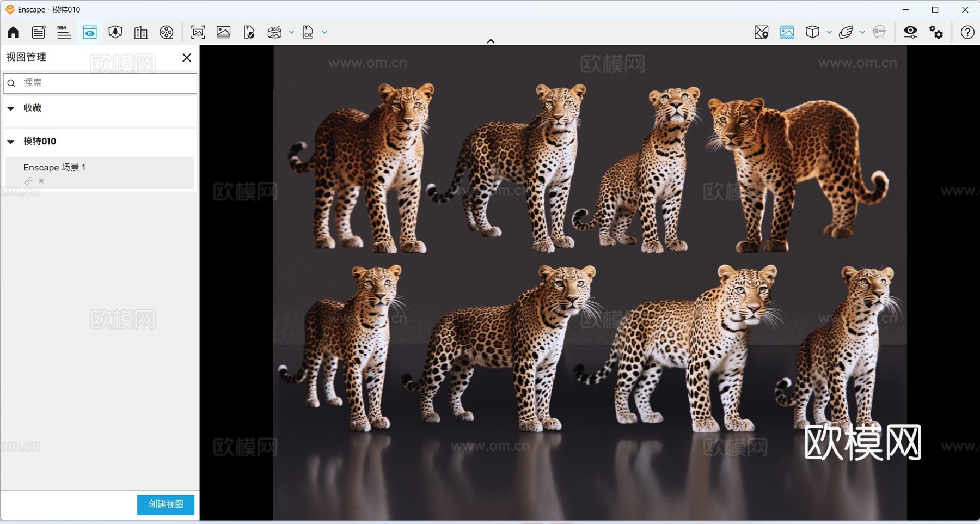Click the Home icon in toolbar

tap(13, 33)
